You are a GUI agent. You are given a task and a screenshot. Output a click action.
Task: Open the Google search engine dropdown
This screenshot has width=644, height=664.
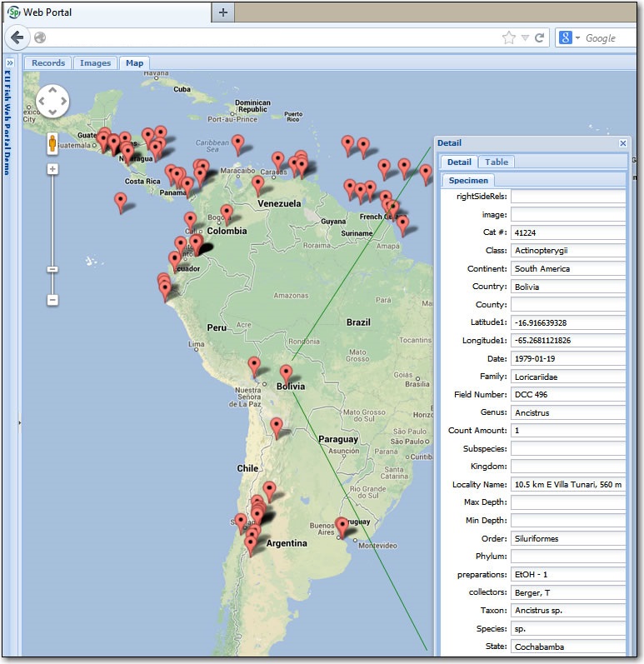577,37
